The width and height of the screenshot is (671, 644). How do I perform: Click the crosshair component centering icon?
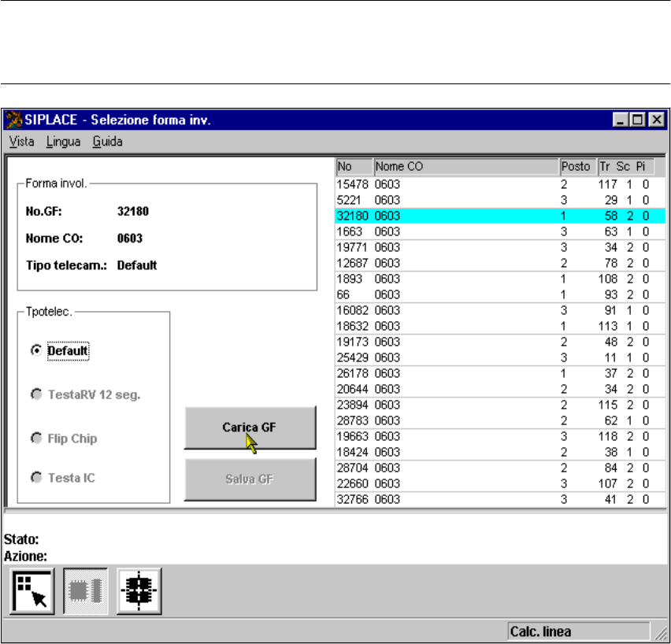[x=139, y=591]
